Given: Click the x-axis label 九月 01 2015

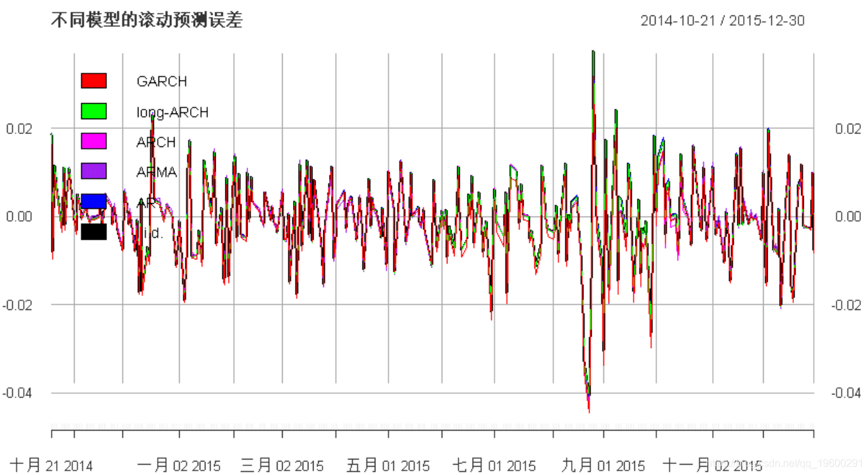Looking at the screenshot, I should point(603,465).
